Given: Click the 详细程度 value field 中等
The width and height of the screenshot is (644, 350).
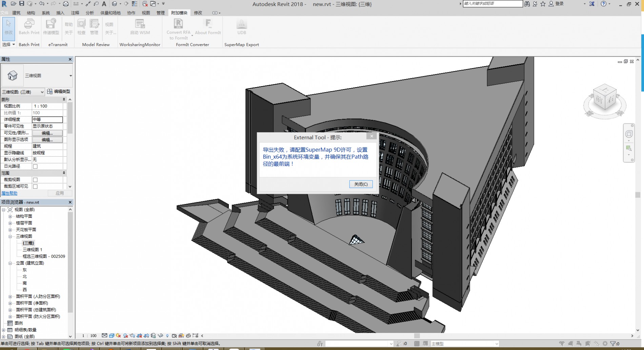Looking at the screenshot, I should (x=47, y=120).
